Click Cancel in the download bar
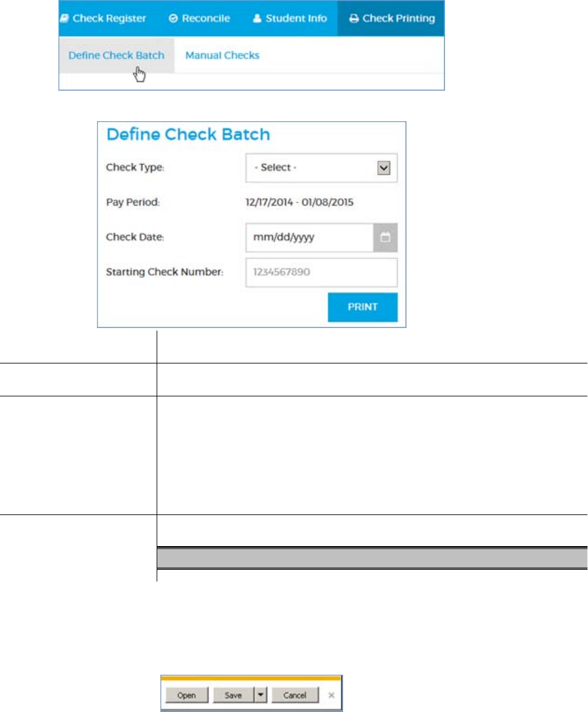This screenshot has height=712, width=588. click(295, 695)
